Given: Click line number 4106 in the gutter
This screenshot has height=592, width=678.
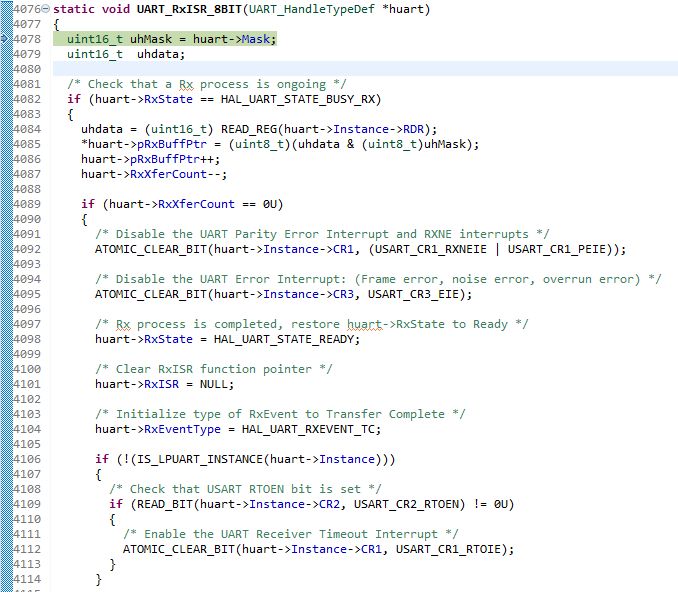Looking at the screenshot, I should [27, 459].
